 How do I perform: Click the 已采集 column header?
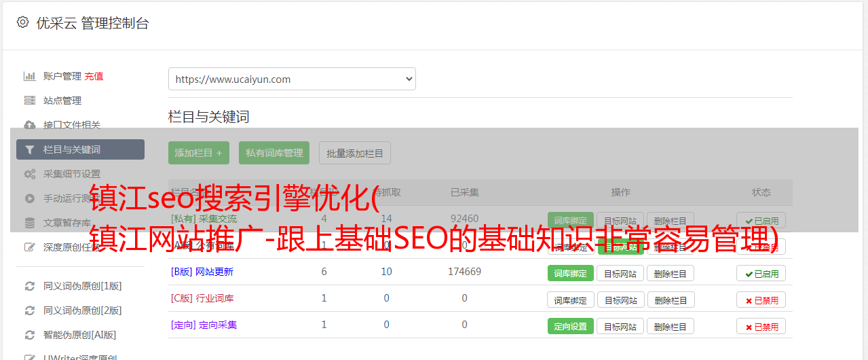pos(465,192)
